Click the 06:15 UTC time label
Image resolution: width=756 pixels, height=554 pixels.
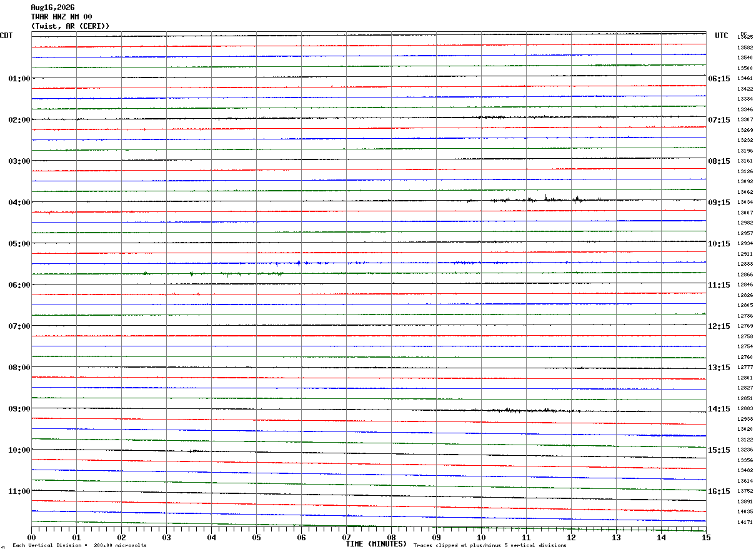(x=719, y=79)
